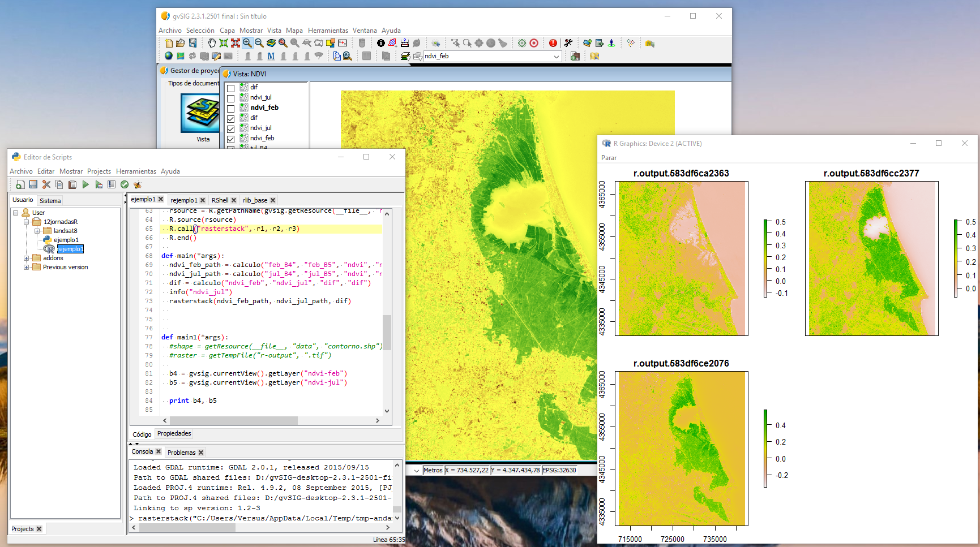980x547 pixels.
Task: Open the Projects menu in Editor de Scripts
Action: tap(99, 171)
